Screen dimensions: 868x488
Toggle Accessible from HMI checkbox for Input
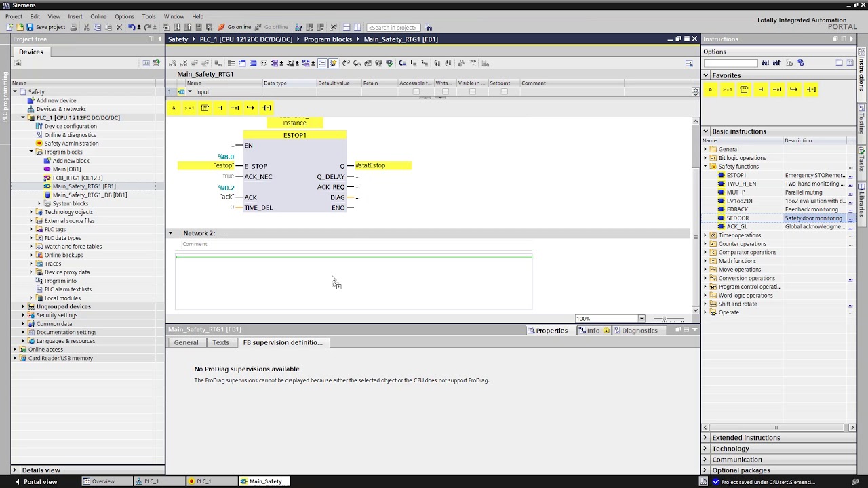[416, 91]
